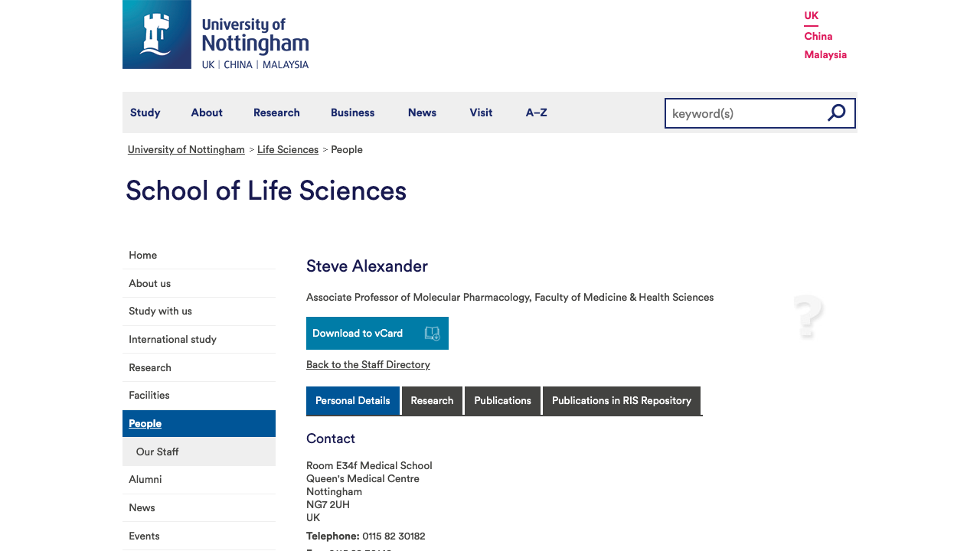Click the placeholder question mark profile image
The height and width of the screenshot is (551, 980).
point(808,316)
